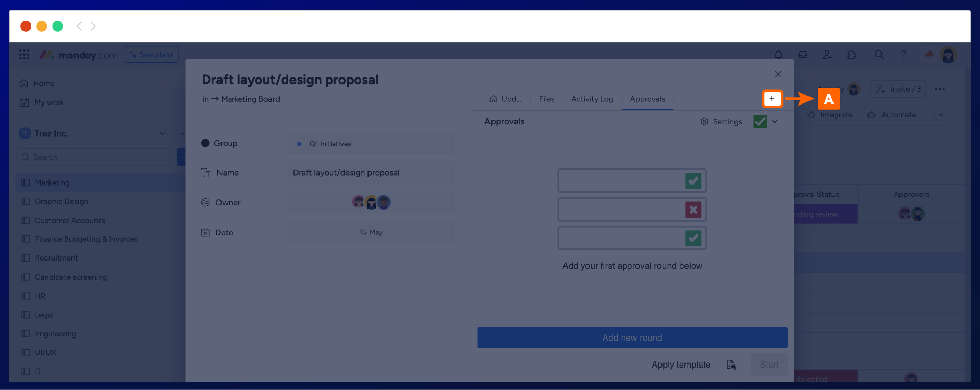The height and width of the screenshot is (390, 980).
Task: Click the search magnifier in top bar
Action: click(879, 55)
